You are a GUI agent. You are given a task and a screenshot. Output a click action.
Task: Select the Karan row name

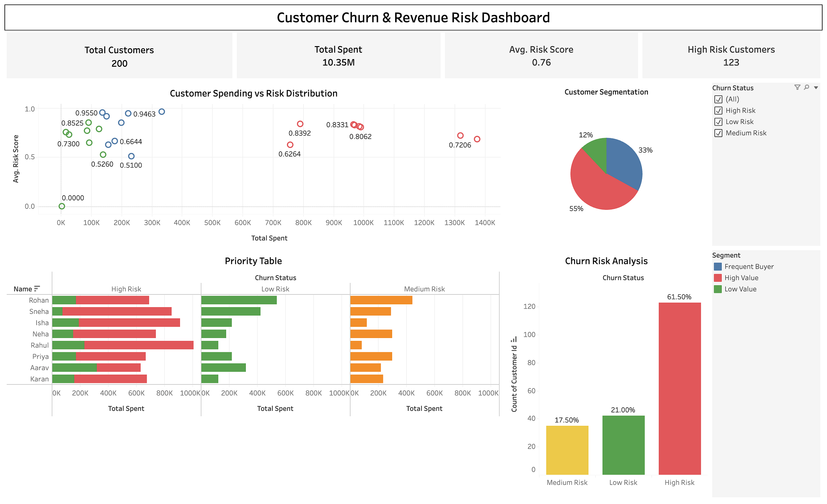tap(39, 379)
